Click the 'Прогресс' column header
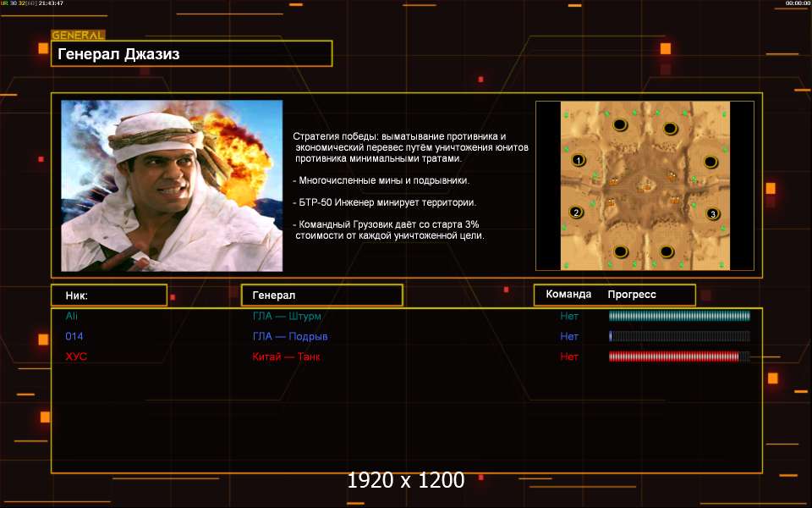The width and height of the screenshot is (812, 508). [632, 295]
